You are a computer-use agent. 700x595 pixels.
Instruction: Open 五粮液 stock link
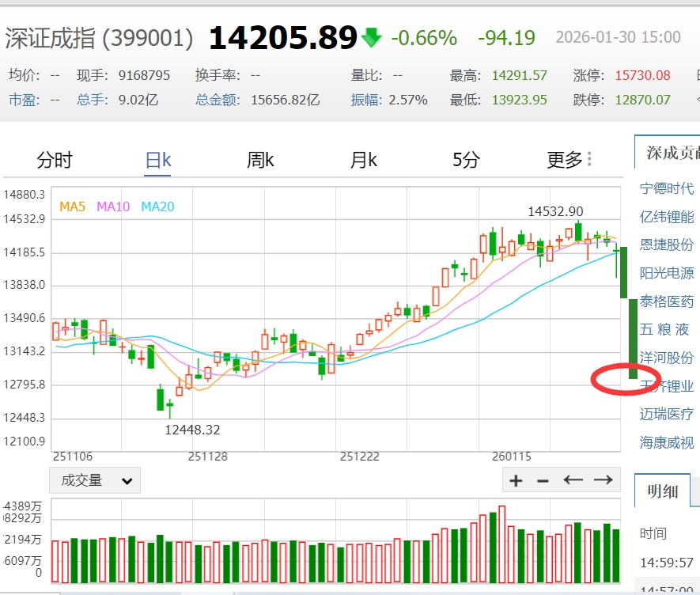(x=665, y=329)
